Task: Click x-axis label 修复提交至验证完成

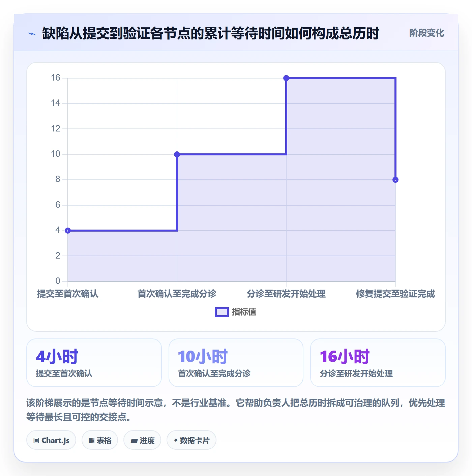Action: pos(395,294)
